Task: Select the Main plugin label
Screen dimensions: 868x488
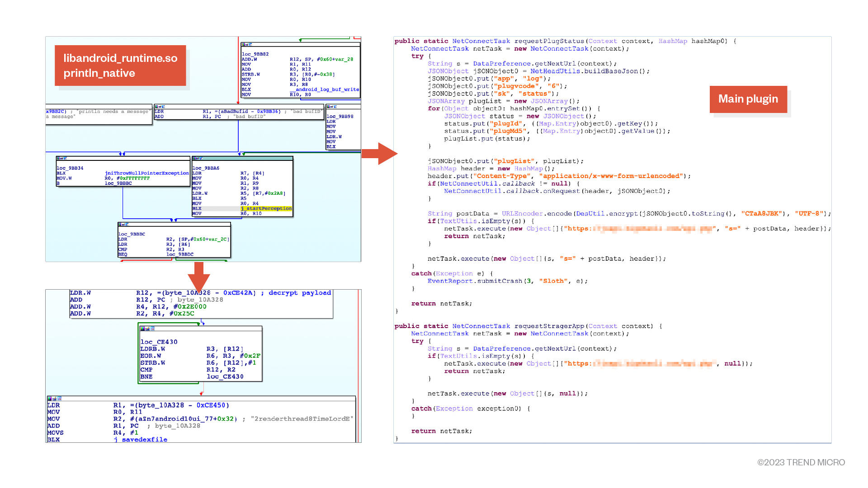Action: 748,99
